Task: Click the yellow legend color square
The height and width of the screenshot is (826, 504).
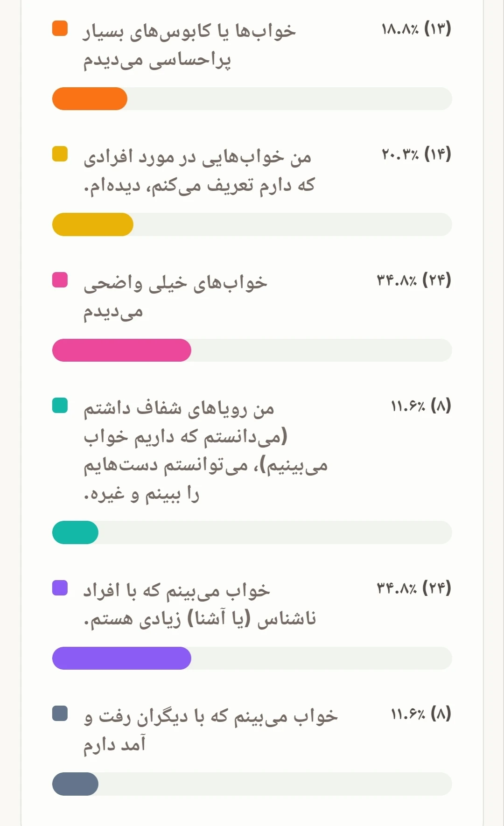Action: pyautogui.click(x=60, y=154)
